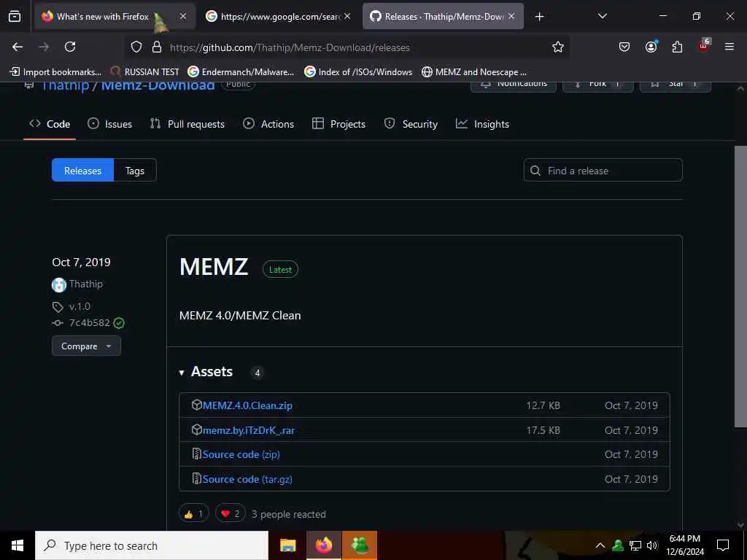Viewport: 747px width, 560px height.
Task: Open a new browser tab
Action: [x=539, y=17]
